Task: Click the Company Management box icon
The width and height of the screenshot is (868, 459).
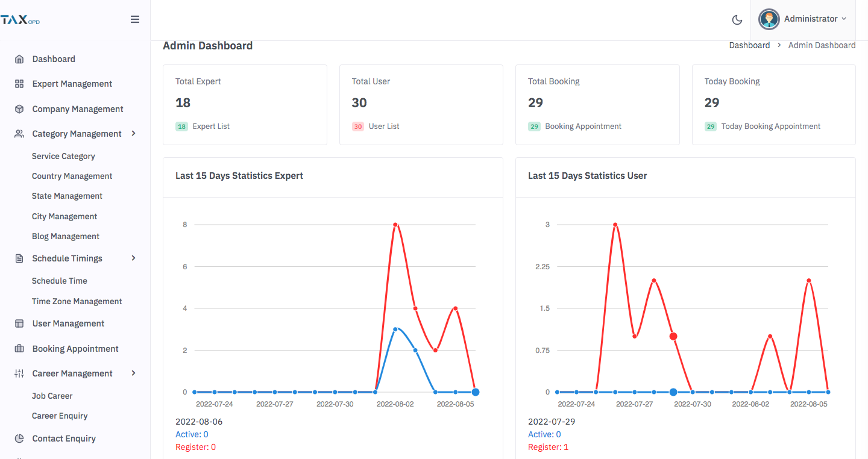Action: pos(19,109)
